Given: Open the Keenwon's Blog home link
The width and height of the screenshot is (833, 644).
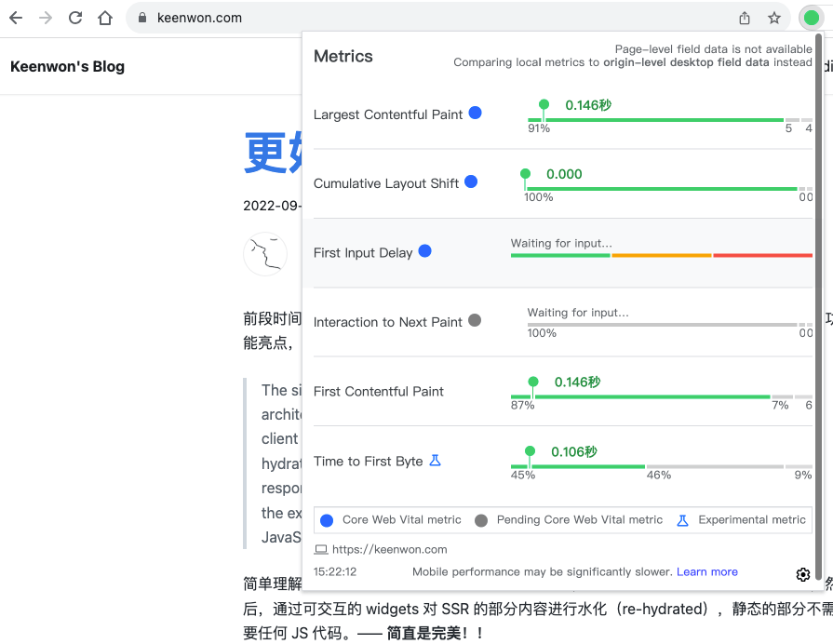Looking at the screenshot, I should (x=67, y=67).
